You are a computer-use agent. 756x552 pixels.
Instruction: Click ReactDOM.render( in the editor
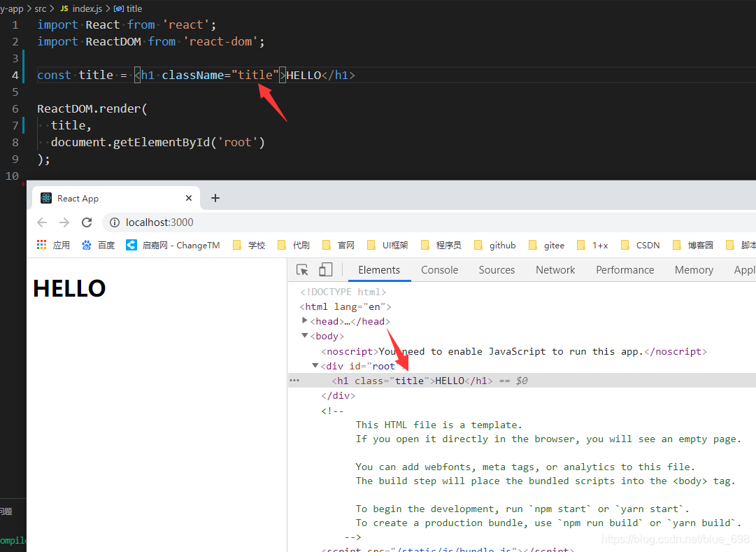pos(92,108)
